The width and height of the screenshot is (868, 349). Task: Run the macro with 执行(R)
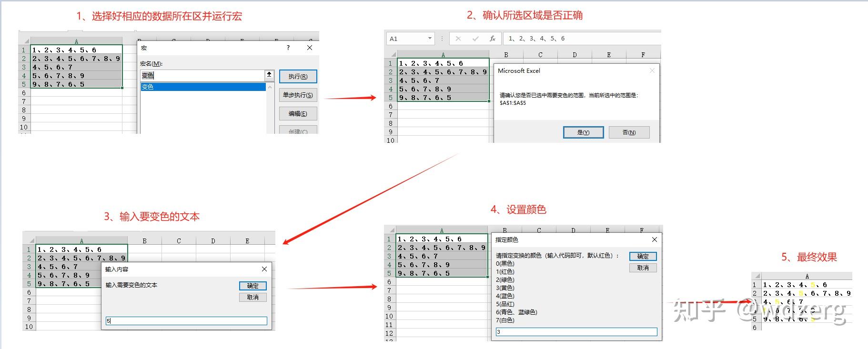coord(298,76)
